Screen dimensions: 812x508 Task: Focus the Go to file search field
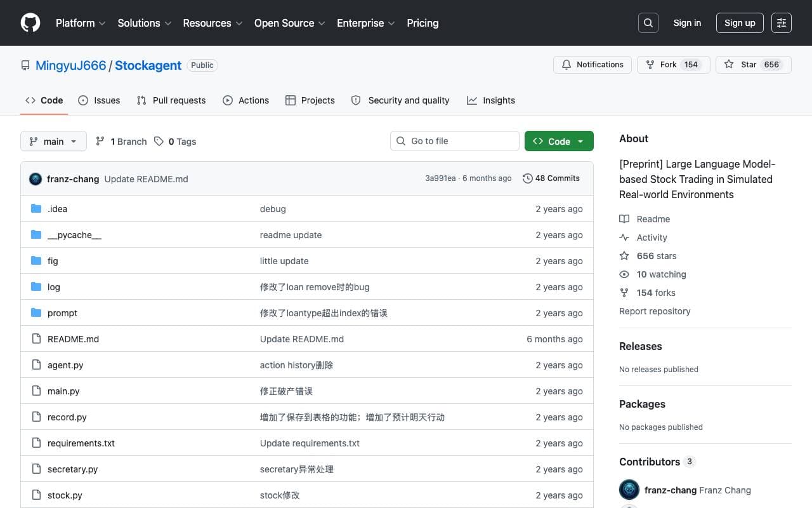(455, 141)
